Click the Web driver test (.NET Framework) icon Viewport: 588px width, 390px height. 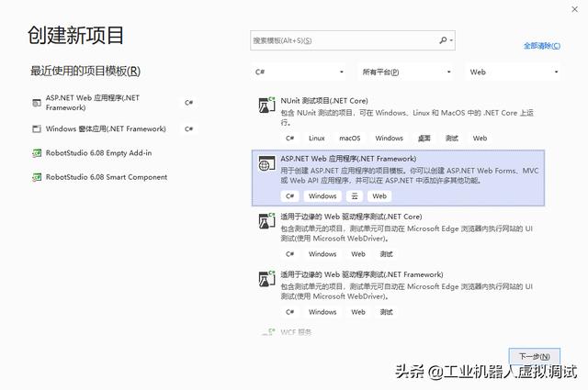pyautogui.click(x=266, y=279)
